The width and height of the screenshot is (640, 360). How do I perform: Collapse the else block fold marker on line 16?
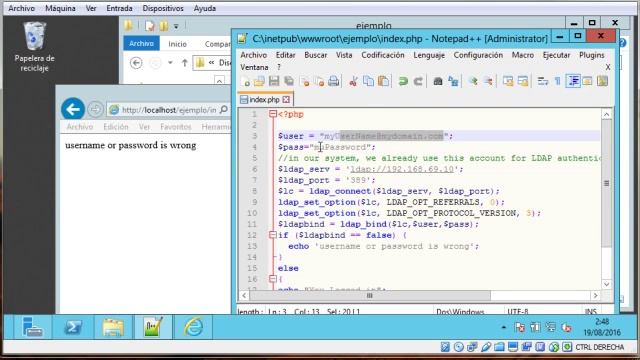coord(273,279)
